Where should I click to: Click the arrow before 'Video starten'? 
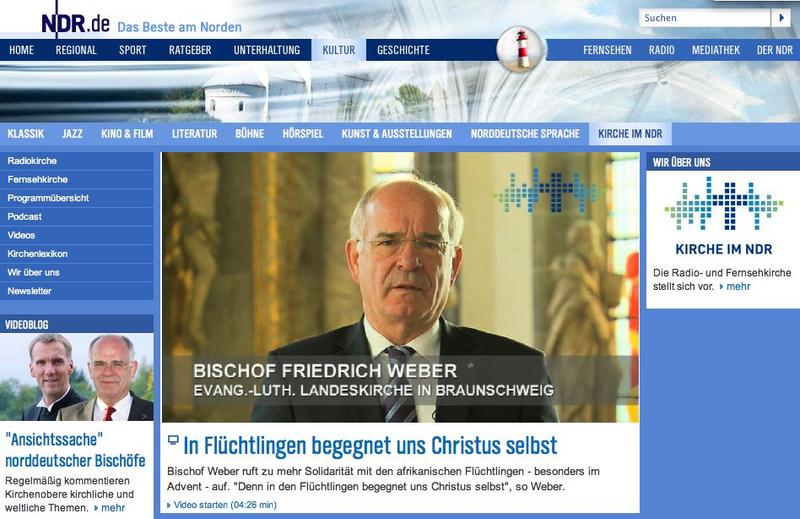pyautogui.click(x=165, y=505)
